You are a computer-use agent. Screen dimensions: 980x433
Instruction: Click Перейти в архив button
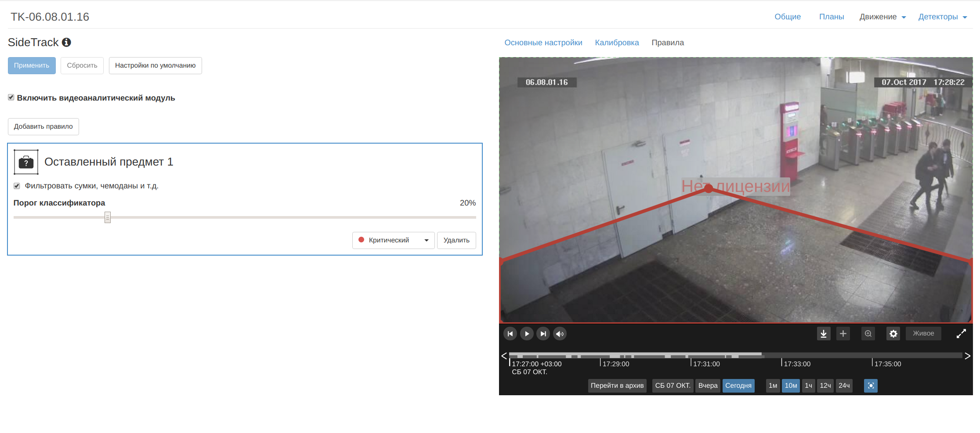point(617,386)
